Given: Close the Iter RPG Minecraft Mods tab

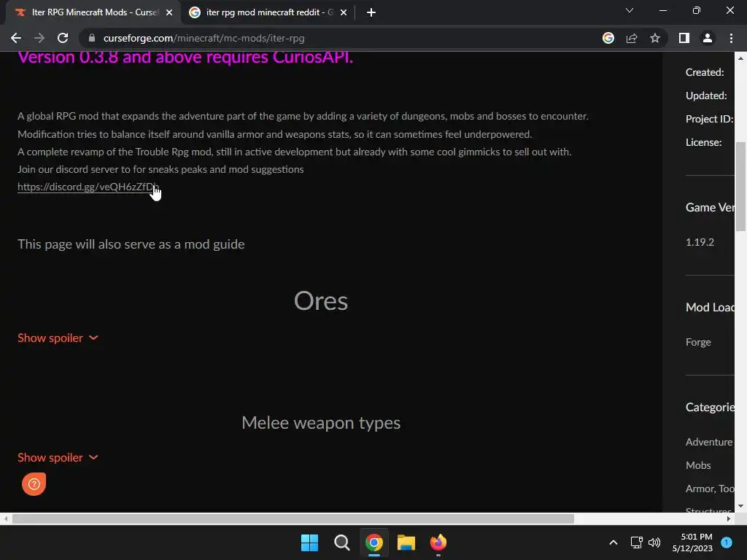Looking at the screenshot, I should (x=169, y=12).
